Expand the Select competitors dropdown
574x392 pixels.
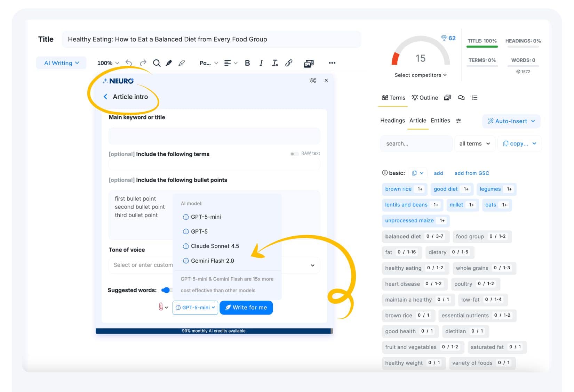coord(421,75)
